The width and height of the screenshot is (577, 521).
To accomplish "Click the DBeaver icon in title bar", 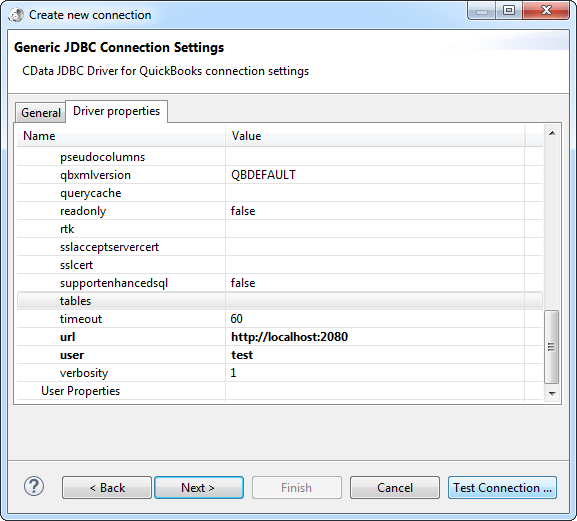I will [16, 15].
